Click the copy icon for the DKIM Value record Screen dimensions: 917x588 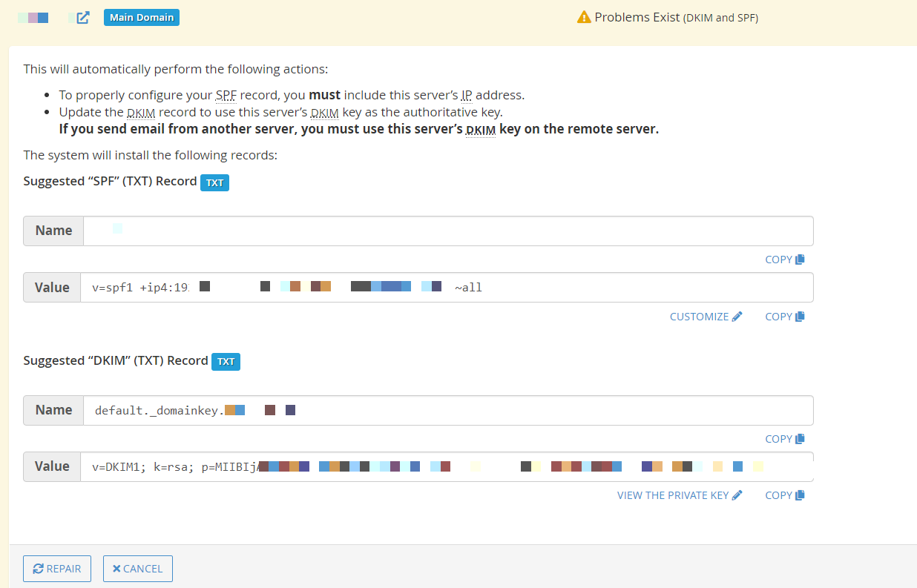pos(799,495)
